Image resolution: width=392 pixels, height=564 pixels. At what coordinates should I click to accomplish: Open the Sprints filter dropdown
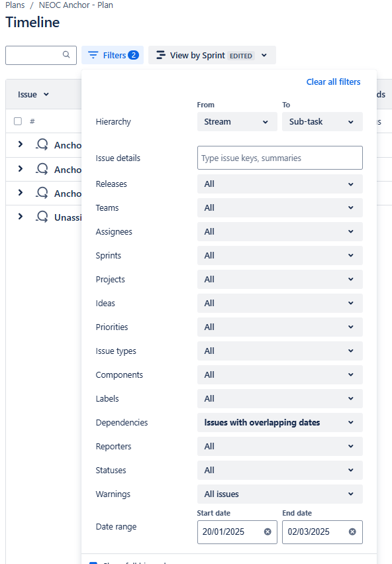tap(280, 255)
